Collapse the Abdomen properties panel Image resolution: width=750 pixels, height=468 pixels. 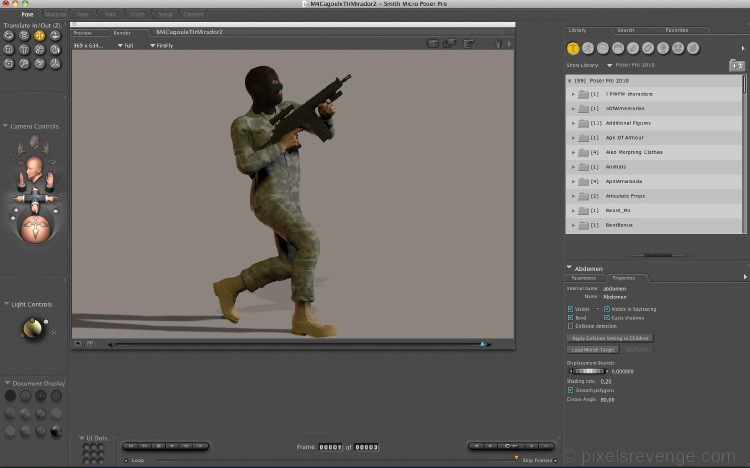pos(569,267)
